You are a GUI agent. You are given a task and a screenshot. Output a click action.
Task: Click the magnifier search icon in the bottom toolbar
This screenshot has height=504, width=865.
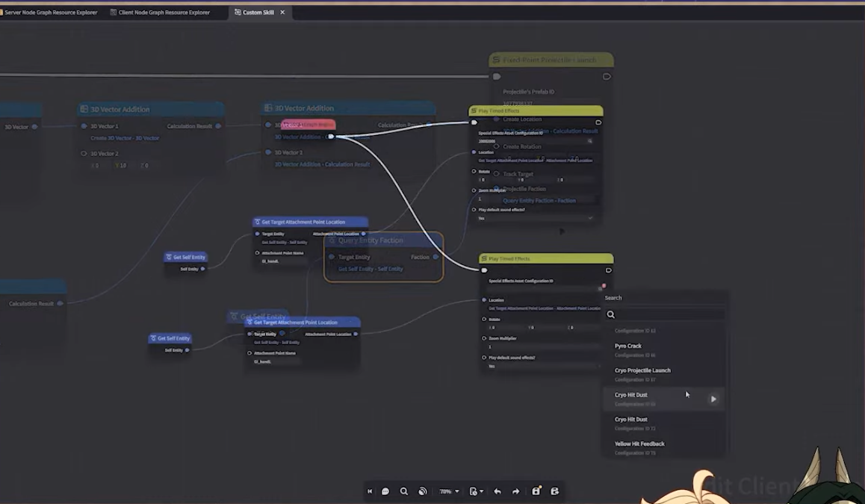tap(404, 491)
